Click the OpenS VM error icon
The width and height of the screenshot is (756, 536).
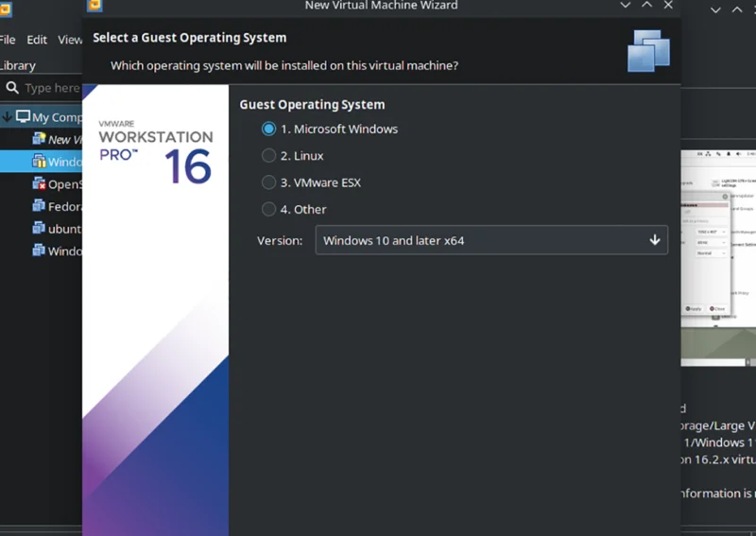(39, 183)
